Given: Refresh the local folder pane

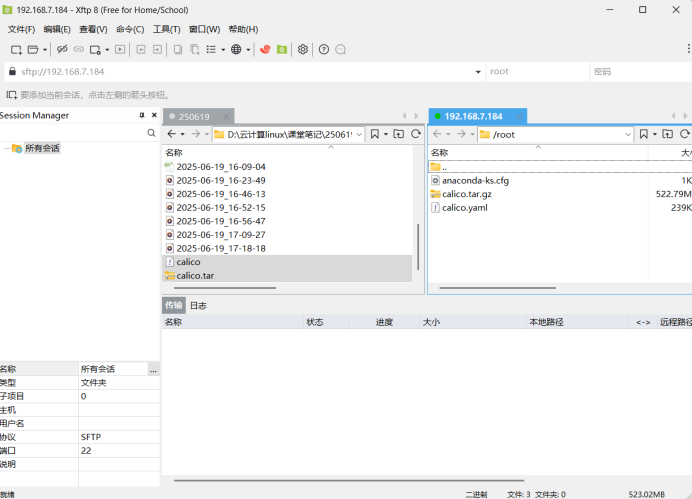Looking at the screenshot, I should tap(415, 134).
